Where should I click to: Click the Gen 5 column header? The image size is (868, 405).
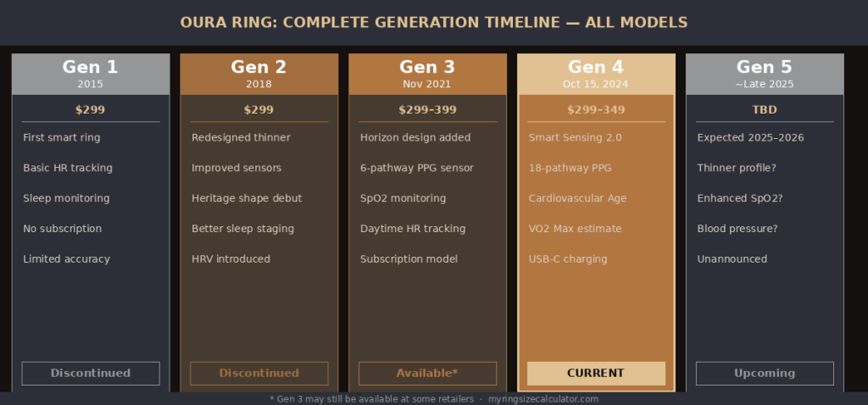pos(765,75)
